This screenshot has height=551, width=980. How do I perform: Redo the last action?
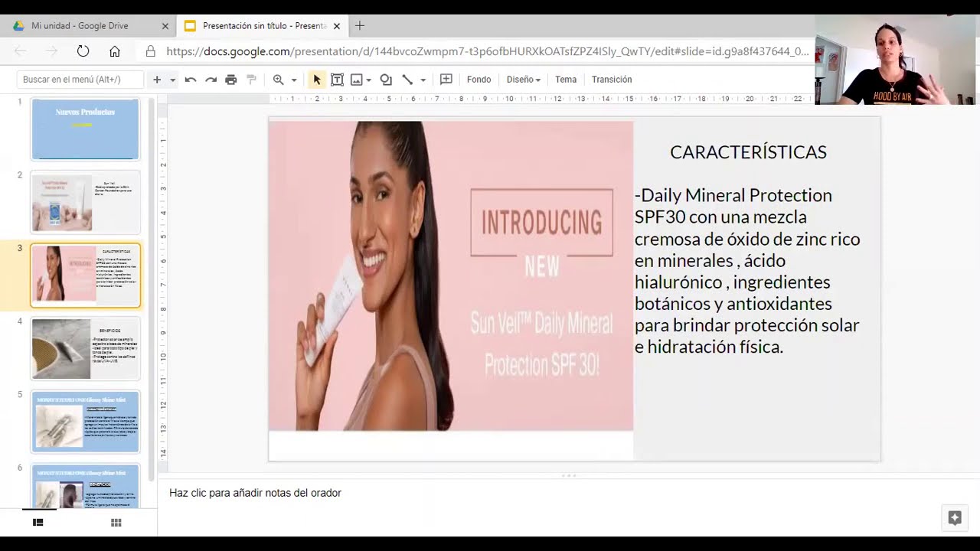point(211,80)
